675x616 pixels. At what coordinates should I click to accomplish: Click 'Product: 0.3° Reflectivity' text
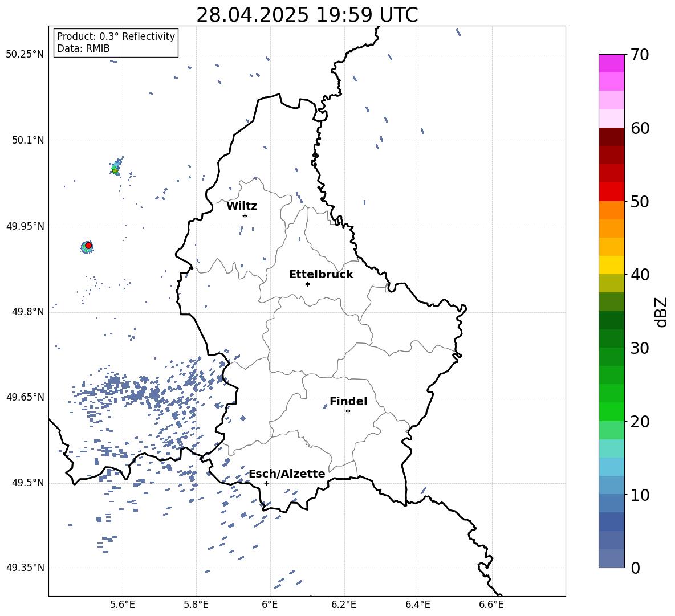(116, 36)
